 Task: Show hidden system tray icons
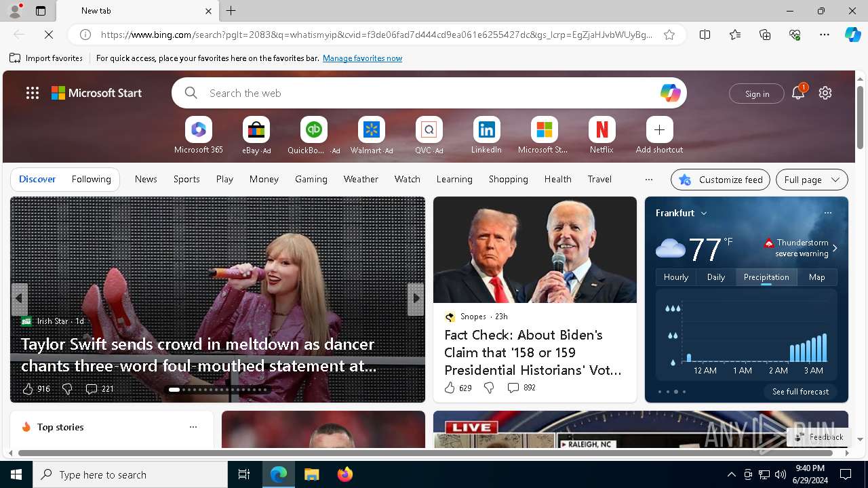point(731,474)
